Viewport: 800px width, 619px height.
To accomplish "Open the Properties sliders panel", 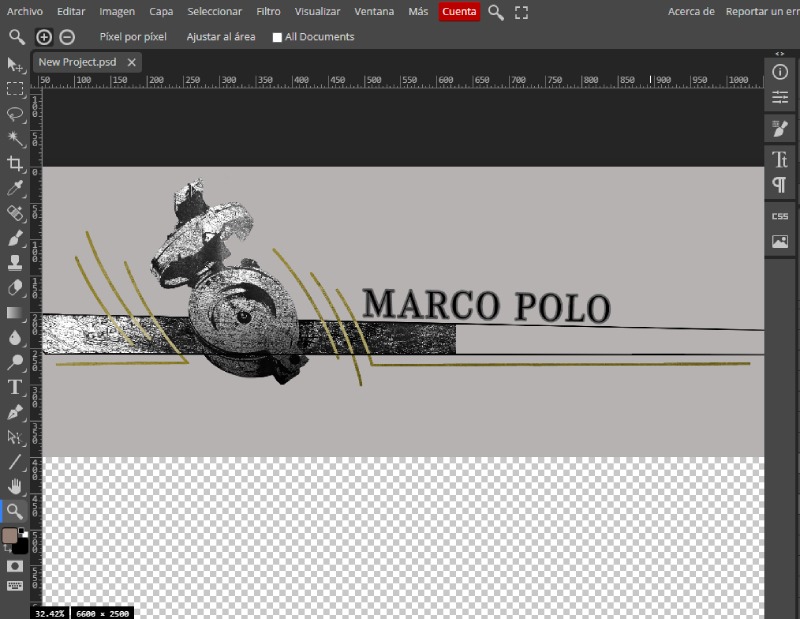I will coord(780,97).
